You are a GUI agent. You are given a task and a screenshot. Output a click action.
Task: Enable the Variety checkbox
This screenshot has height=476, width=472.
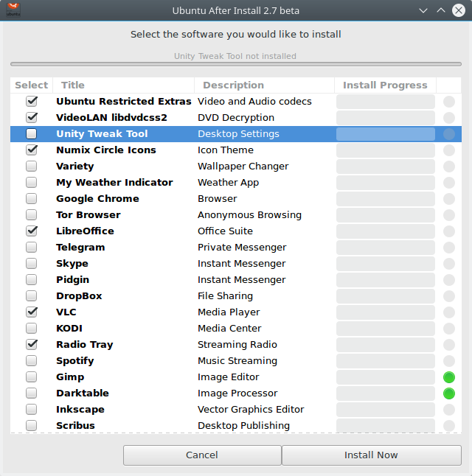coord(32,166)
